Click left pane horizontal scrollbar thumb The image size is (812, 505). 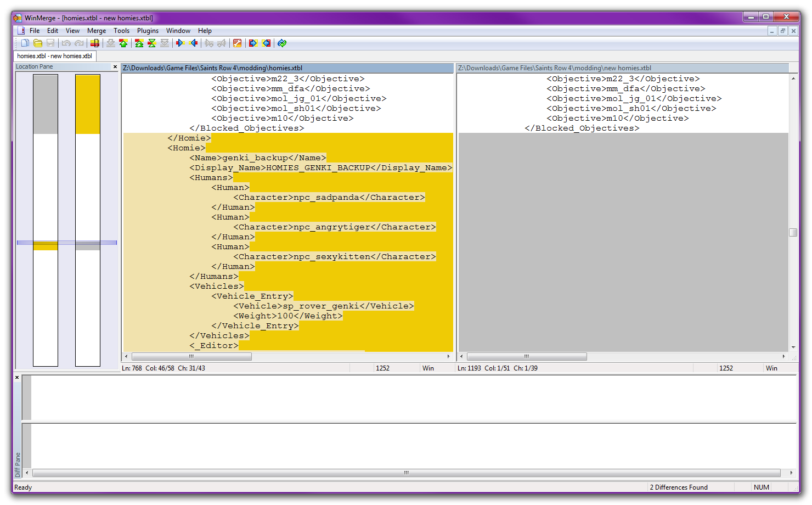coord(191,356)
